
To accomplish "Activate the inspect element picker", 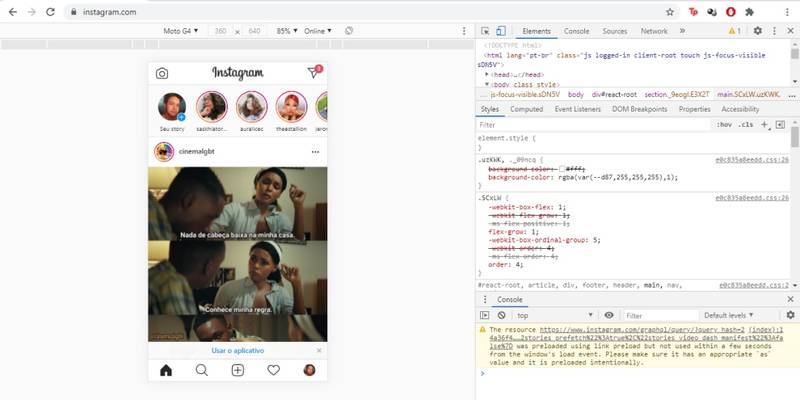I will click(x=485, y=31).
